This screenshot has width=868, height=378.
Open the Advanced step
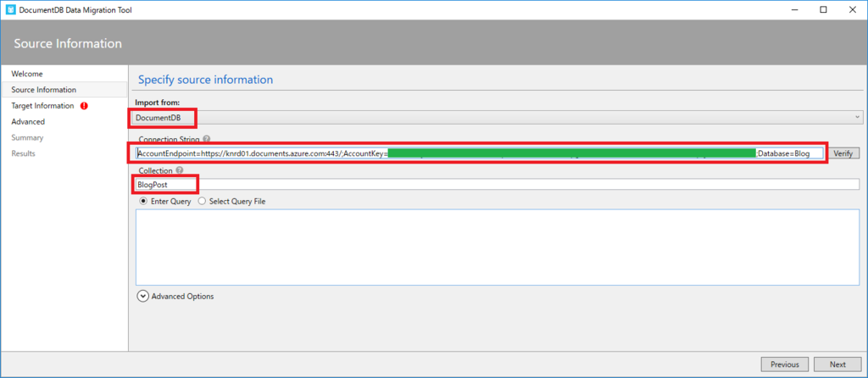pyautogui.click(x=28, y=122)
